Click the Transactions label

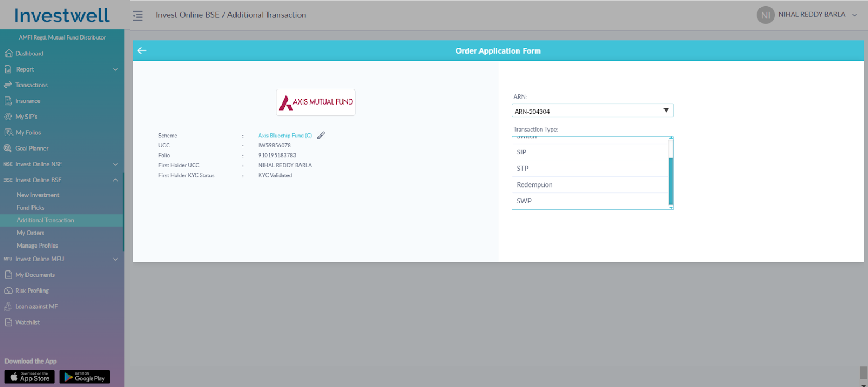click(31, 85)
